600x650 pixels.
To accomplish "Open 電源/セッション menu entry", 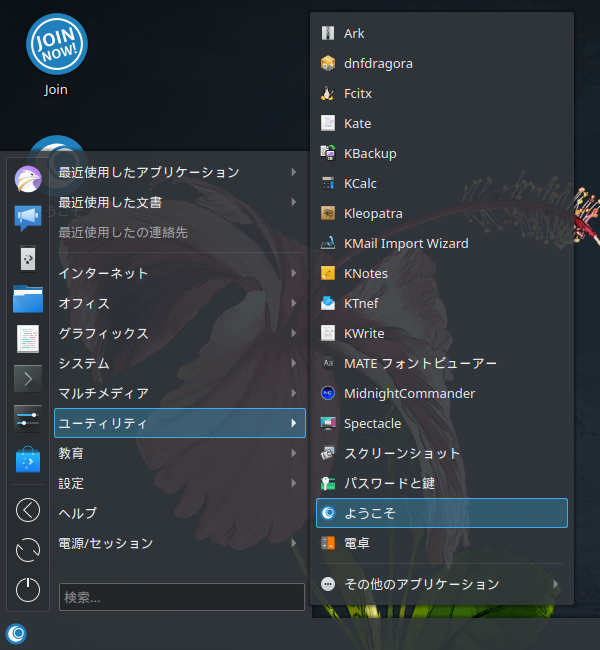I will click(x=180, y=543).
